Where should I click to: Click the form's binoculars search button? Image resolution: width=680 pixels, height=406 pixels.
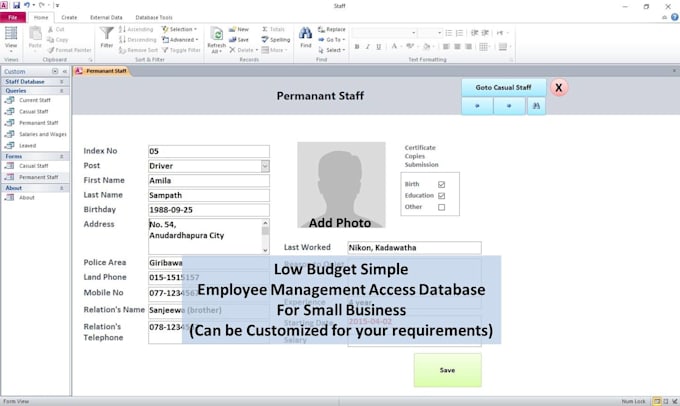coord(536,106)
